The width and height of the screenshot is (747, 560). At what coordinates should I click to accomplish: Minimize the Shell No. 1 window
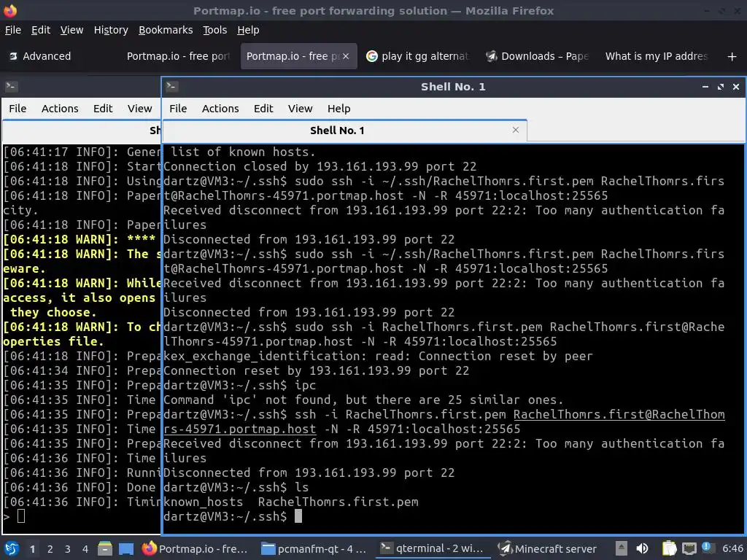point(705,87)
